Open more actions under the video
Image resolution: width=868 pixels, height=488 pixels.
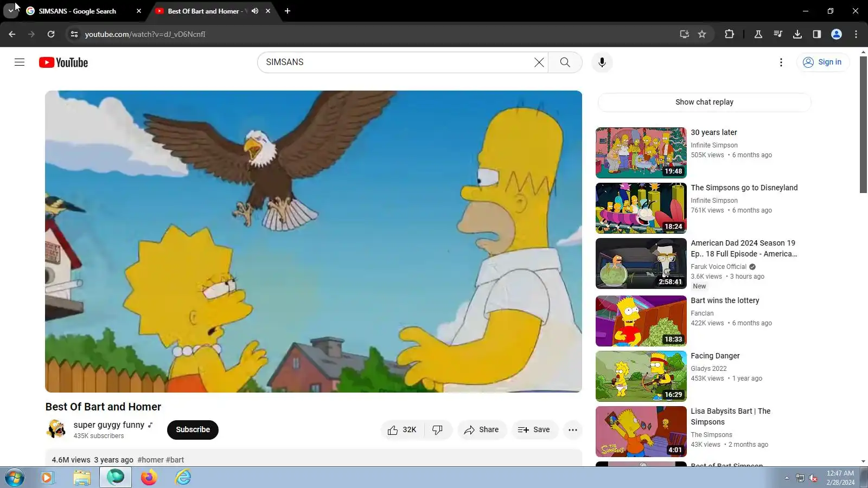[572, 430]
